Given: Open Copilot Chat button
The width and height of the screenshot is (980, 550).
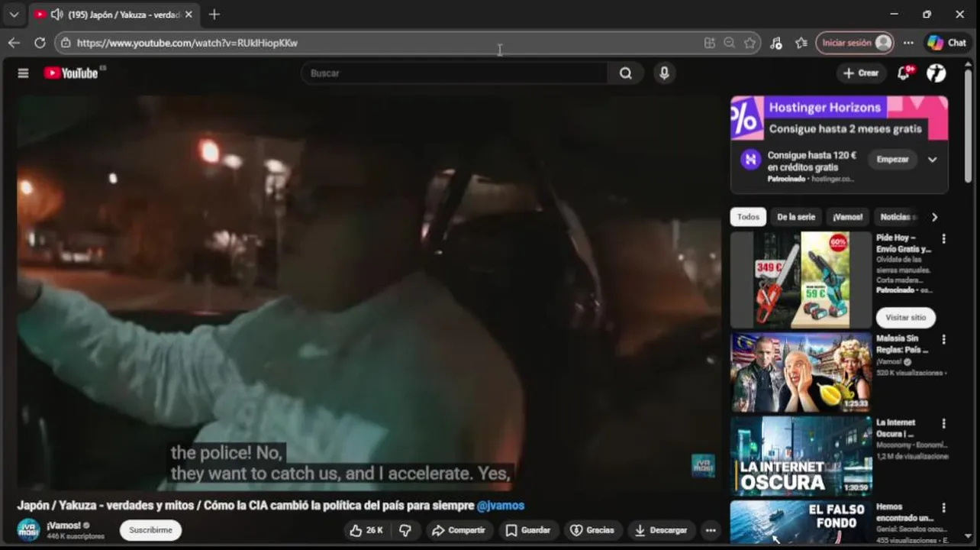Looking at the screenshot, I should 947,43.
